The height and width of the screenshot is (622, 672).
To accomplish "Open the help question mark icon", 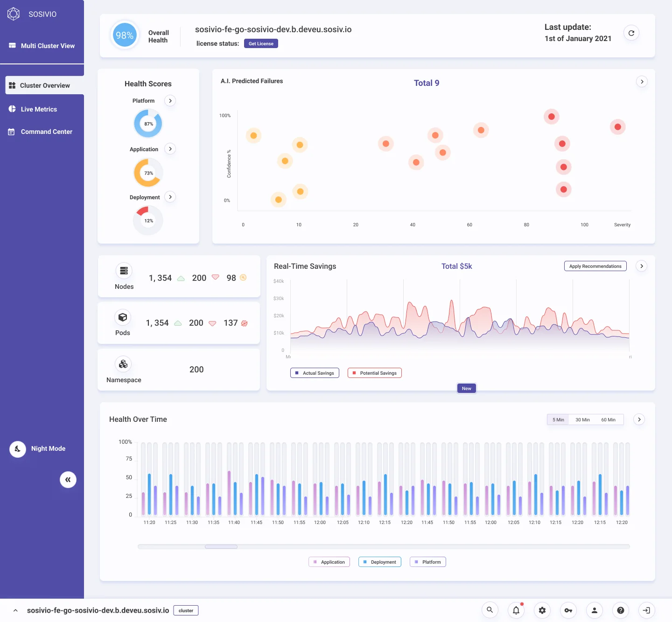I will [x=621, y=610].
